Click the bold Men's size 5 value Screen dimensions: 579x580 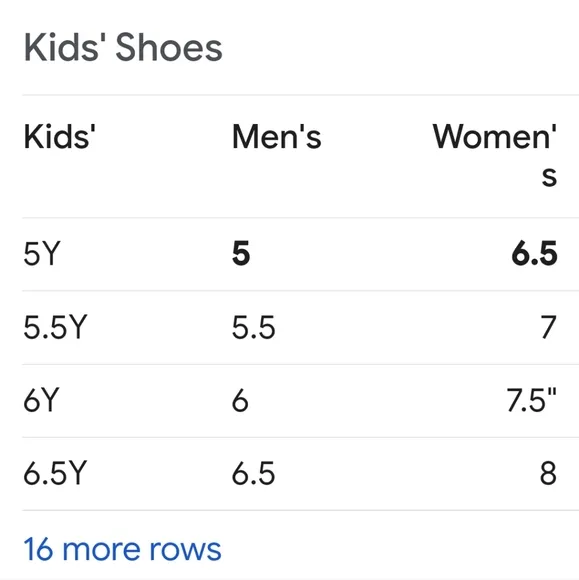click(x=241, y=254)
